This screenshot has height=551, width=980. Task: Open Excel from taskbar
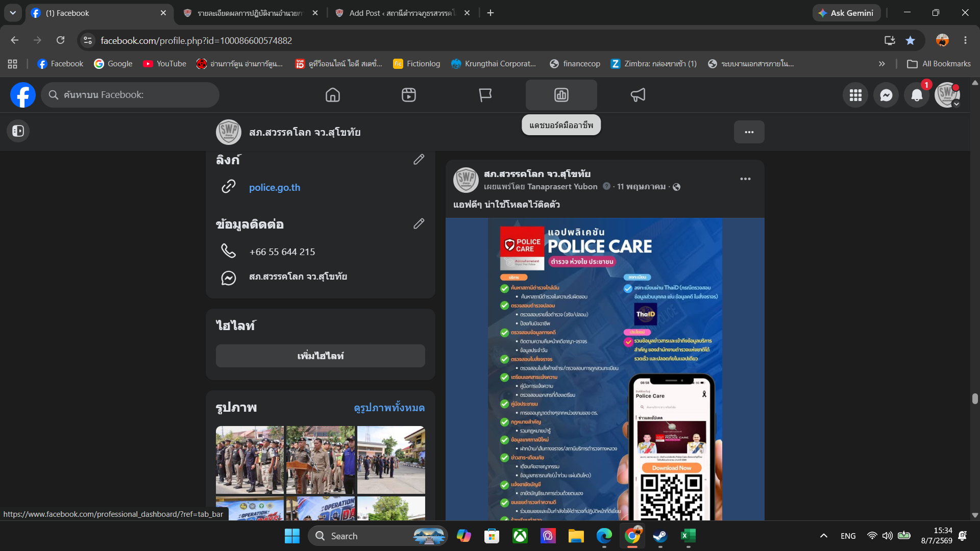click(x=688, y=536)
